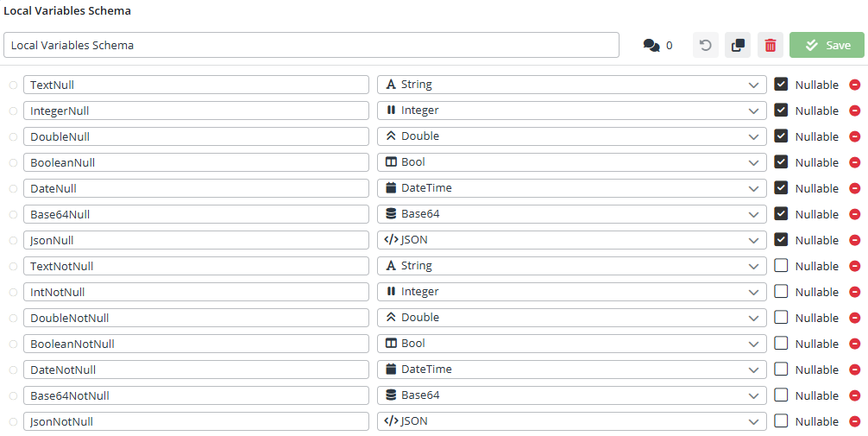Check Nullable on Base64NotNull row
Viewport: 868px width, 436px height.
pyautogui.click(x=781, y=395)
